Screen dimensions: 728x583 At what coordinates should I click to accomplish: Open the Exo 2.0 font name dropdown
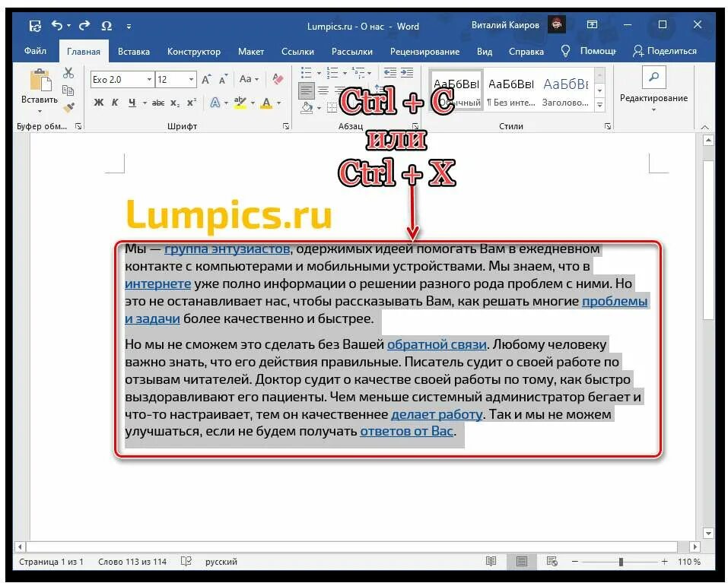point(149,79)
